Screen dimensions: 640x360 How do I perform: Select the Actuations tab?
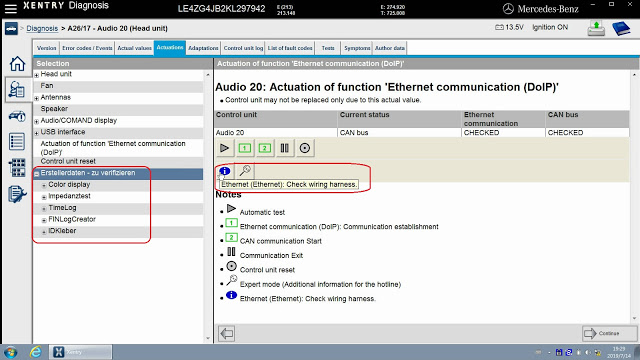(x=170, y=48)
